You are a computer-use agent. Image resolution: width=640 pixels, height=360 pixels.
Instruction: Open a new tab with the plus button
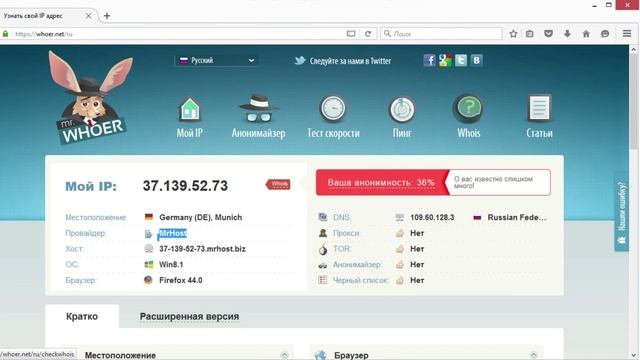(107, 16)
